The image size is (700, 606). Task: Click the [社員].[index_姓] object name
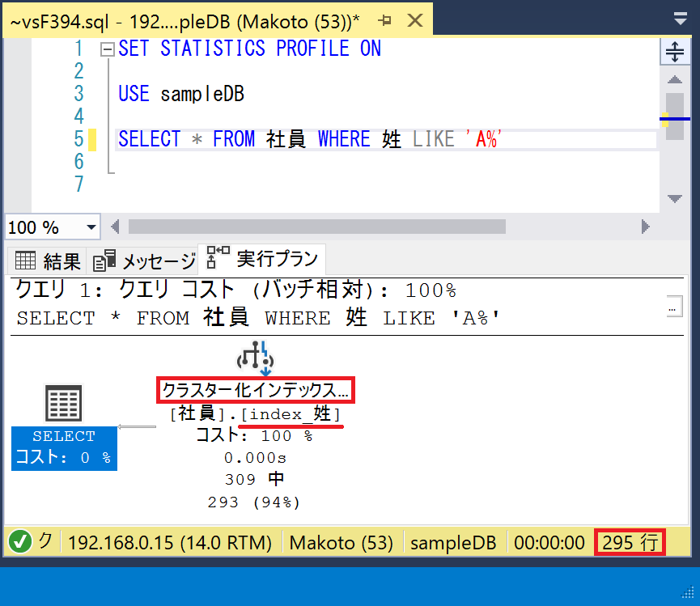(x=256, y=414)
